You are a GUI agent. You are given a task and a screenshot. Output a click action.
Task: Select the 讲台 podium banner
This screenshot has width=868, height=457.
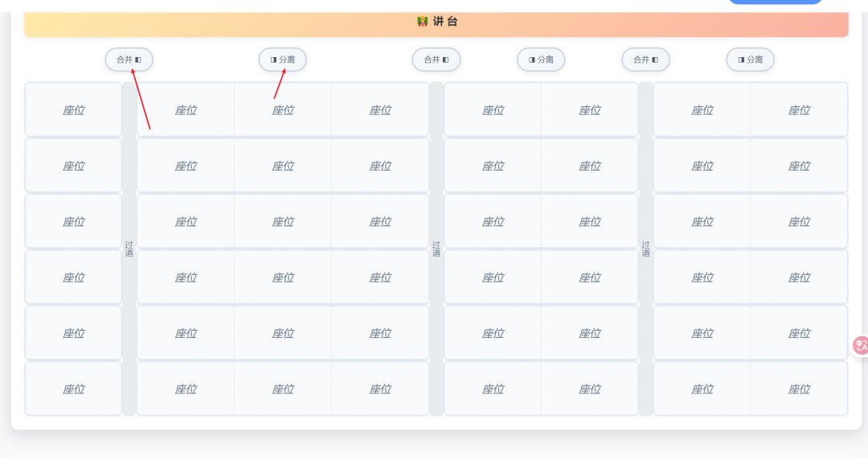(563, 23)
